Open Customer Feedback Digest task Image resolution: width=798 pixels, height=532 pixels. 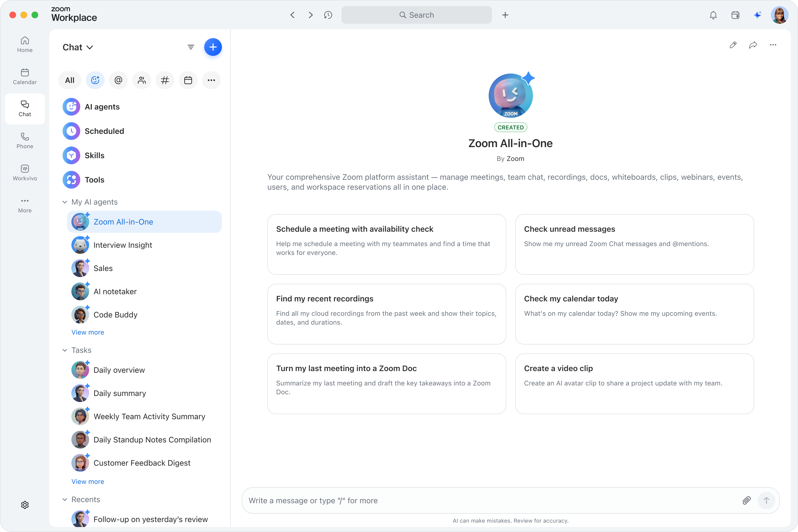pos(144,463)
